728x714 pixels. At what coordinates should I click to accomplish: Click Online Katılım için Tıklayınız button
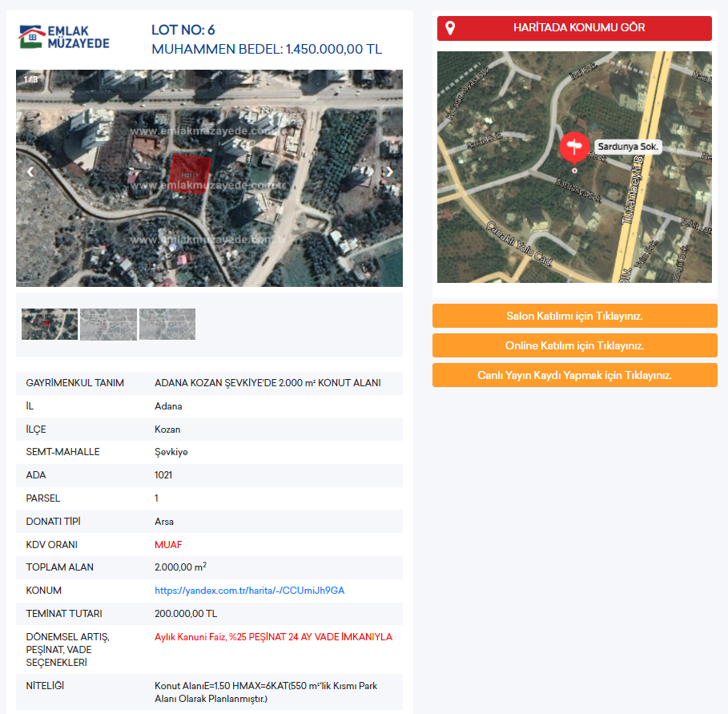[574, 345]
